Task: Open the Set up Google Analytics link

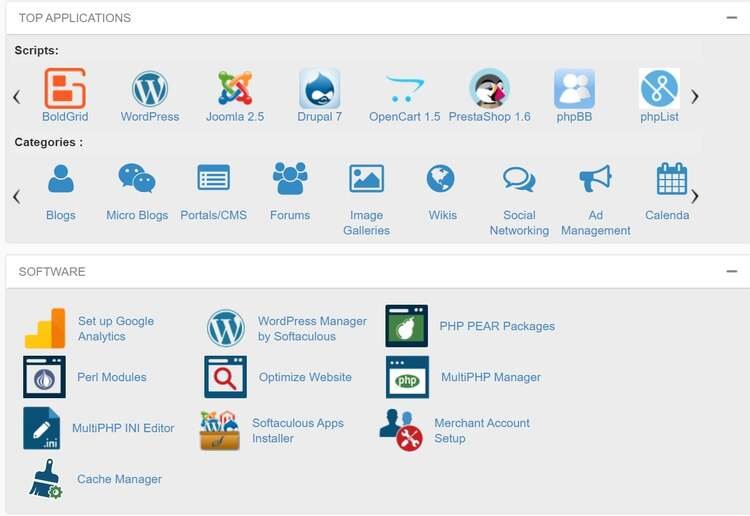Action: tap(116, 329)
